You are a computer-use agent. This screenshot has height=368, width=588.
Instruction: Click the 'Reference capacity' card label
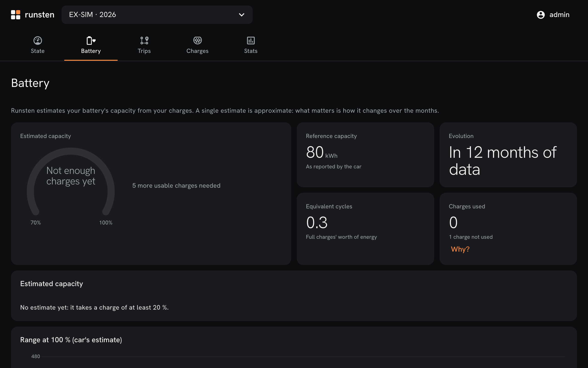[x=331, y=136]
